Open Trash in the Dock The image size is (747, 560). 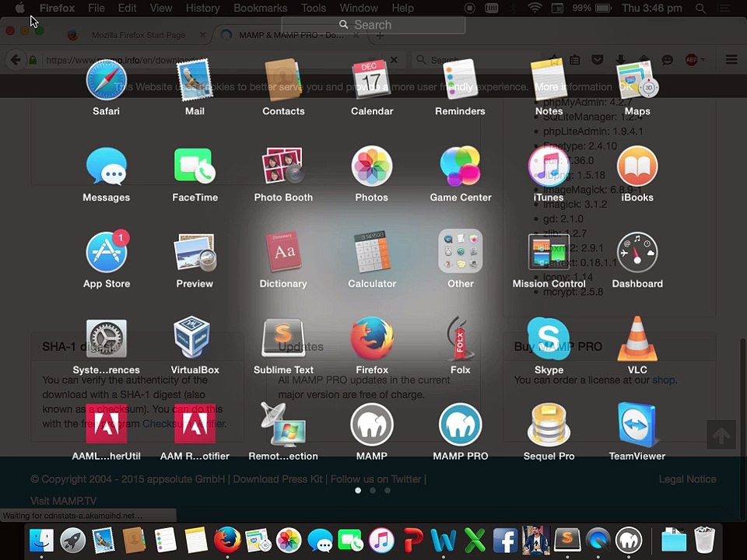[704, 540]
